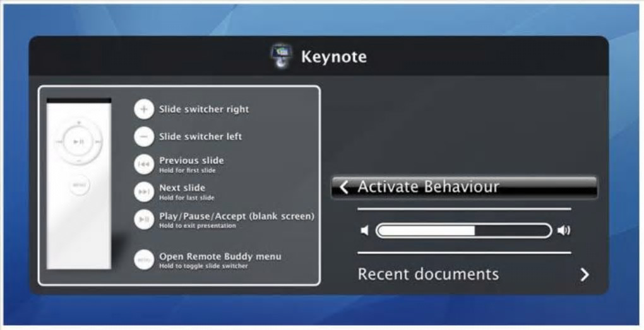Click the Keynote app icon in header
The height and width of the screenshot is (330, 644).
[x=282, y=56]
